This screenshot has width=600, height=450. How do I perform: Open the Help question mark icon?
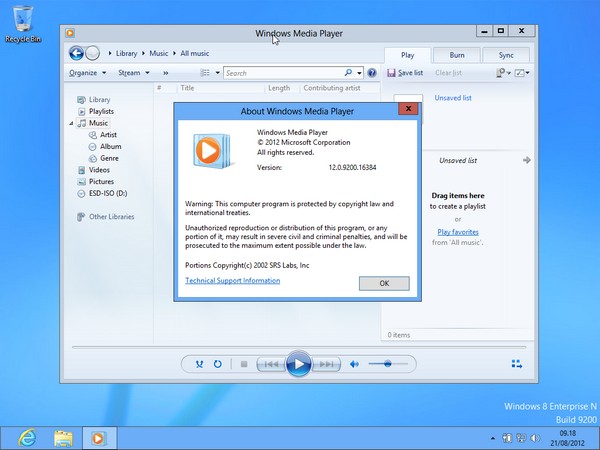point(372,73)
